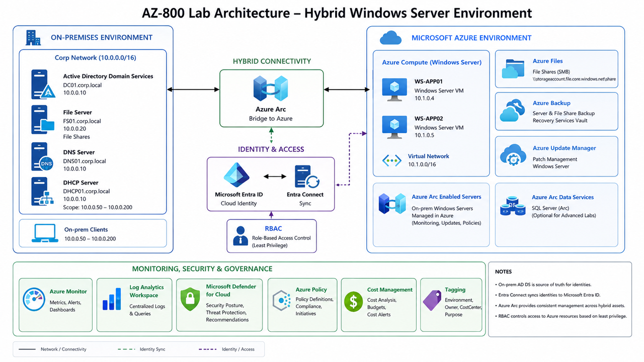Click the Log Analytics Workspace chart icon
Viewport: 644px width, 362px height.
click(x=112, y=299)
